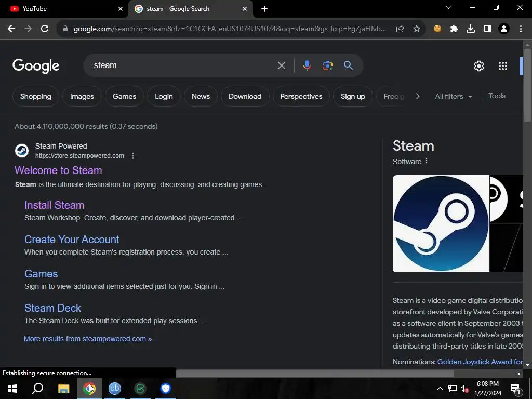This screenshot has height=399, width=532.
Task: Open Golden Joystick Award nomination link
Action: [480, 362]
